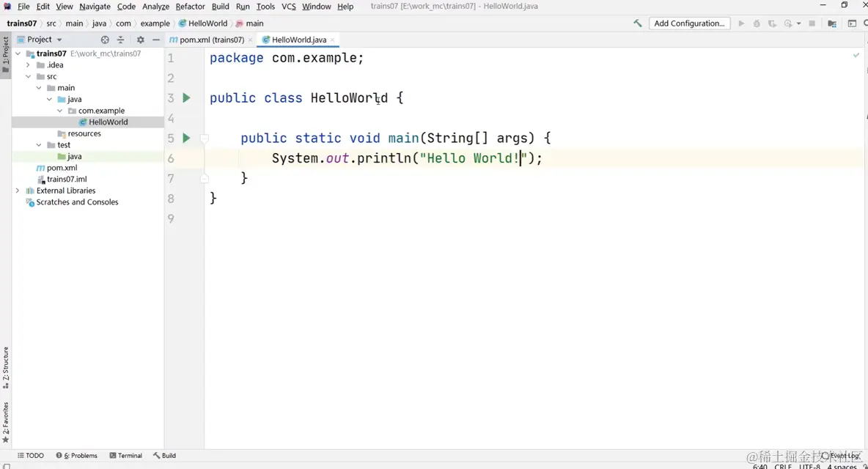The width and height of the screenshot is (868, 469).
Task: Run the main method from the gutter arrow
Action: pyautogui.click(x=186, y=138)
